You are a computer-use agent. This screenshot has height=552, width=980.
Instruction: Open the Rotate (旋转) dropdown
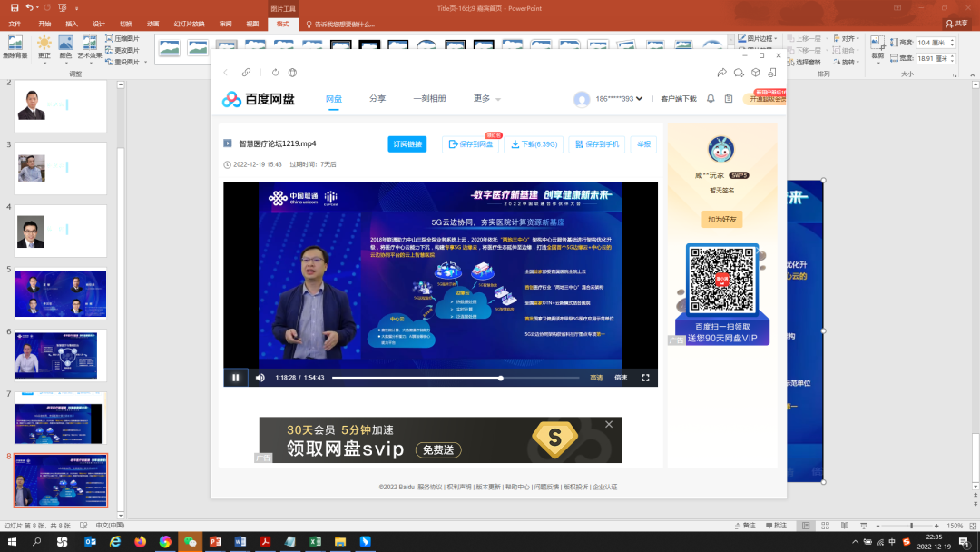click(846, 62)
